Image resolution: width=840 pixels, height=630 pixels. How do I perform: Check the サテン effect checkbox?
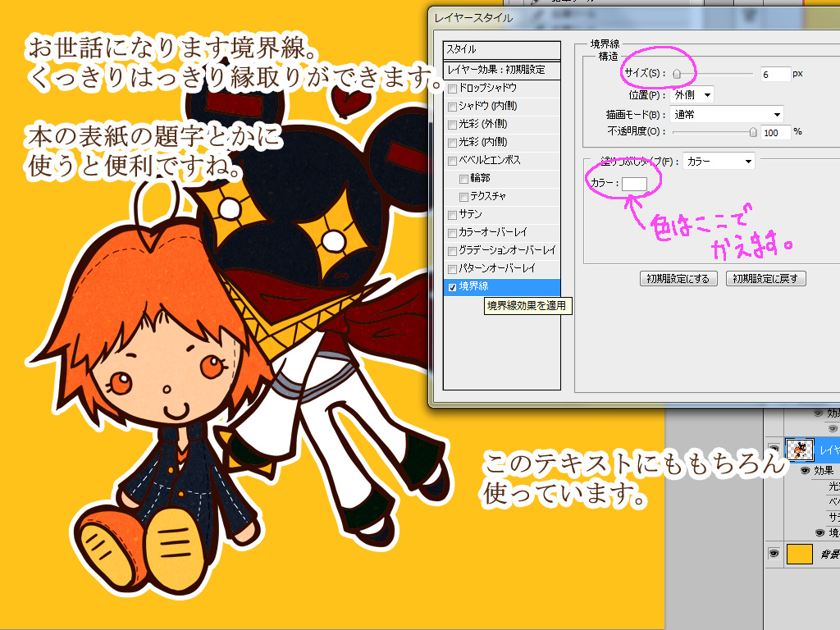pyautogui.click(x=452, y=214)
